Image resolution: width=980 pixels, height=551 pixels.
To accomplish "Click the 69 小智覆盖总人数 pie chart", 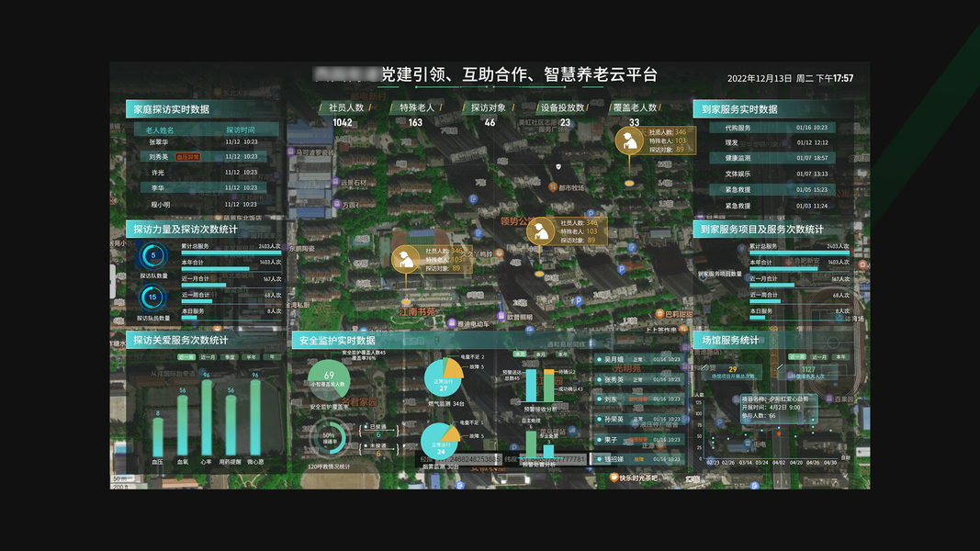I will point(330,380).
